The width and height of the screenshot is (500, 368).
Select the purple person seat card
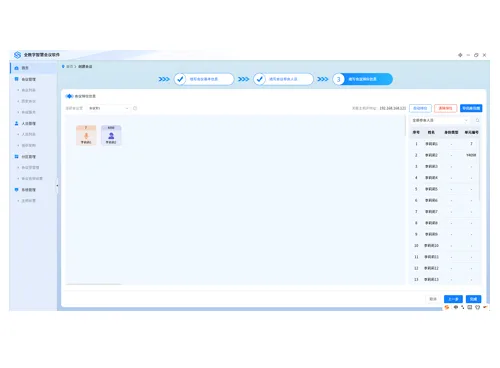[111, 135]
